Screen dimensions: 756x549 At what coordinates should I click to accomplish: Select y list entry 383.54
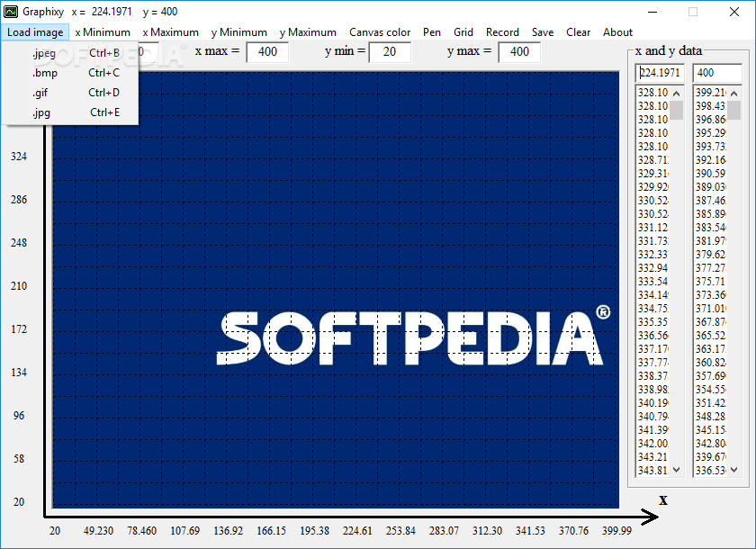coord(711,228)
